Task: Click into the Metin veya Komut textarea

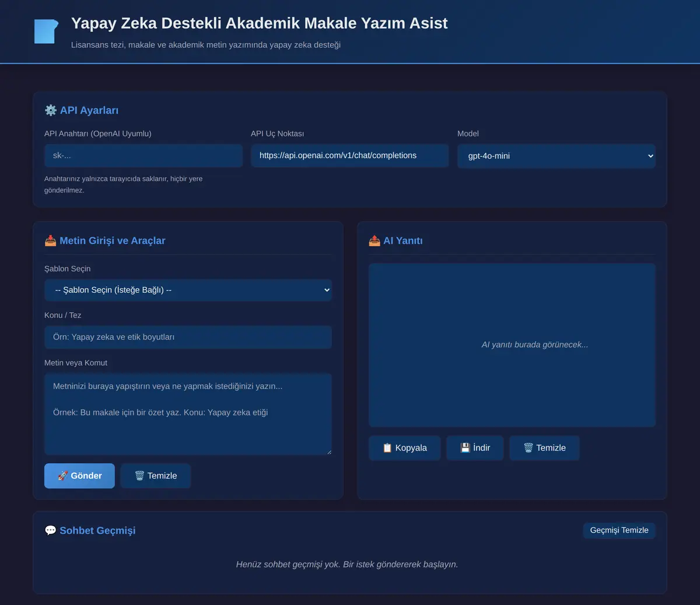Action: [188, 414]
